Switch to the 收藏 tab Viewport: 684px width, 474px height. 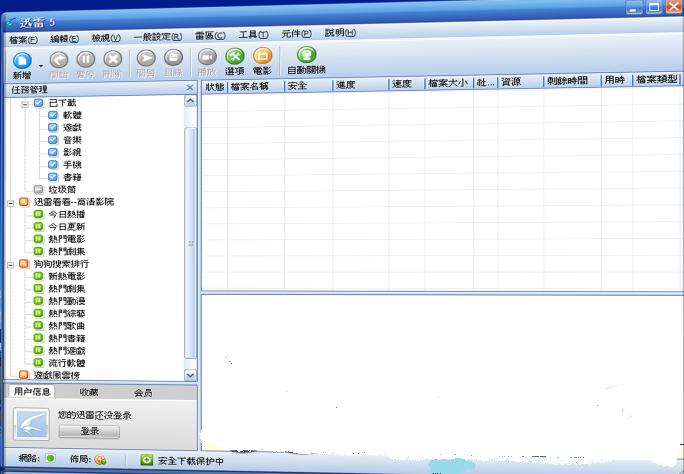(89, 392)
